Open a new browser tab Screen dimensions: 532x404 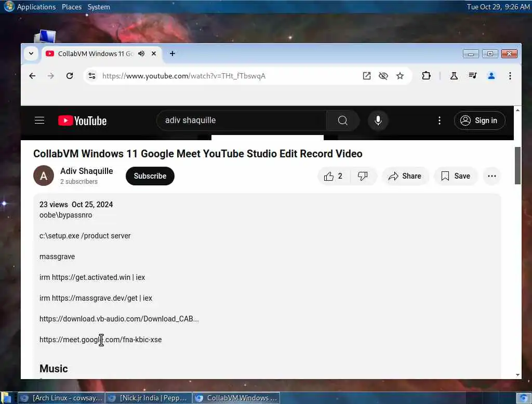(x=172, y=53)
